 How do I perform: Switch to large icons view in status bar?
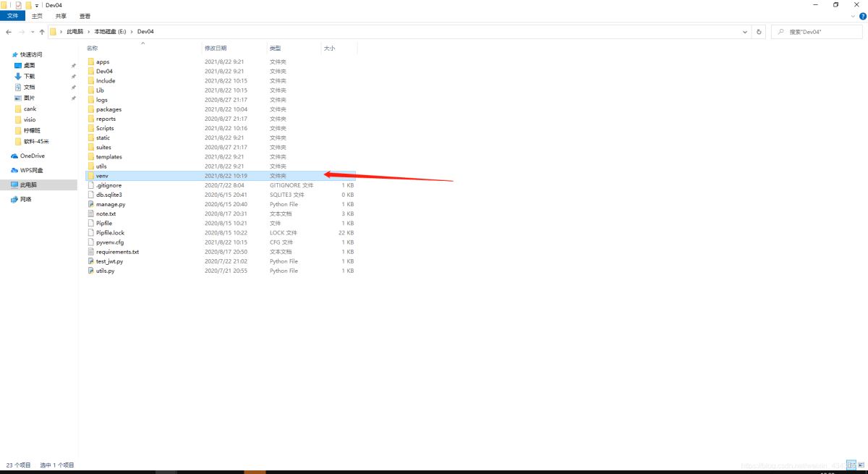point(863,465)
